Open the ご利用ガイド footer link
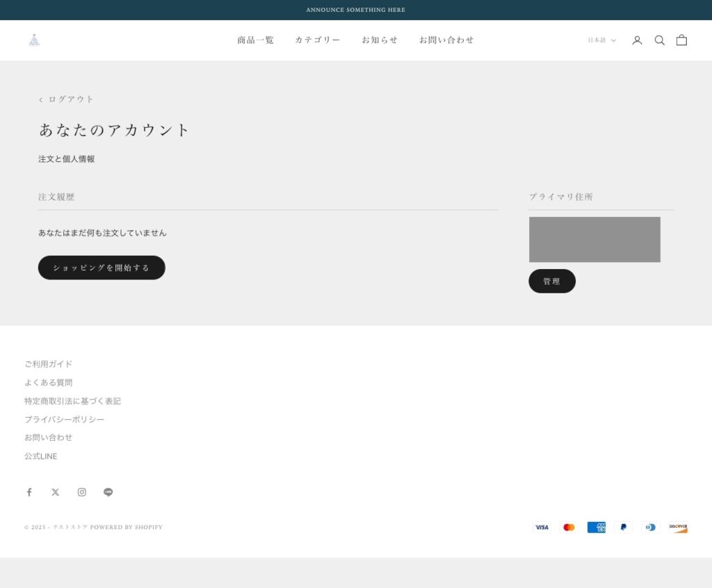Screen dimensions: 712x588 coord(49,364)
